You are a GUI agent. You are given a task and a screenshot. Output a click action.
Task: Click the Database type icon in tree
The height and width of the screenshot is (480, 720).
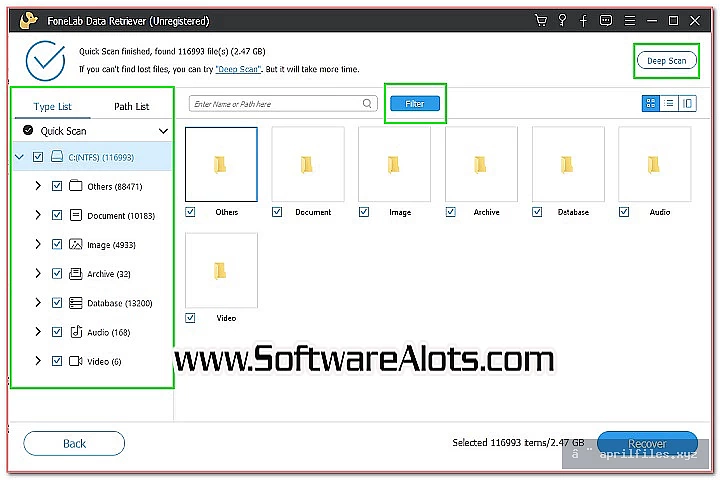point(75,303)
